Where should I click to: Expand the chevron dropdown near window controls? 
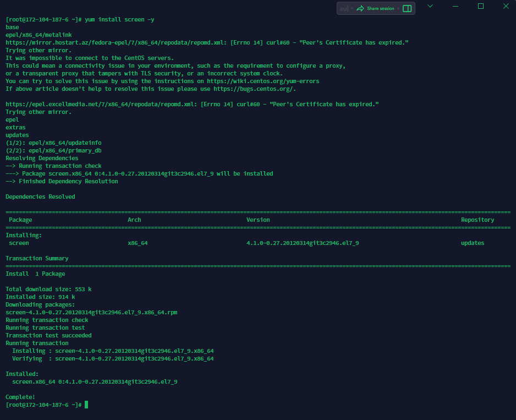coord(430,6)
